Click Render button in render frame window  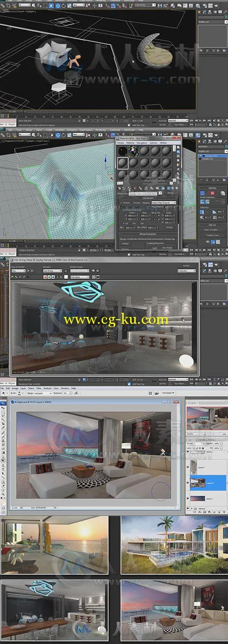pos(186,266)
